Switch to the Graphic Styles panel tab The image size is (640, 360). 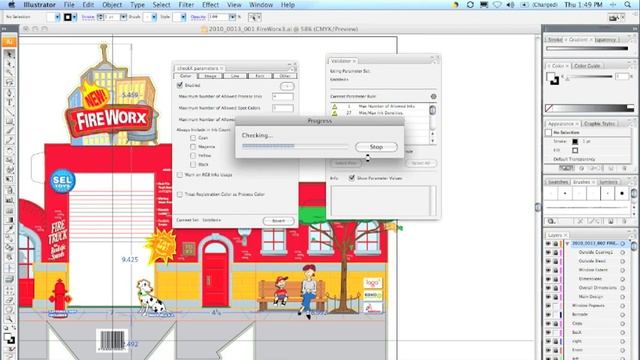click(x=600, y=123)
